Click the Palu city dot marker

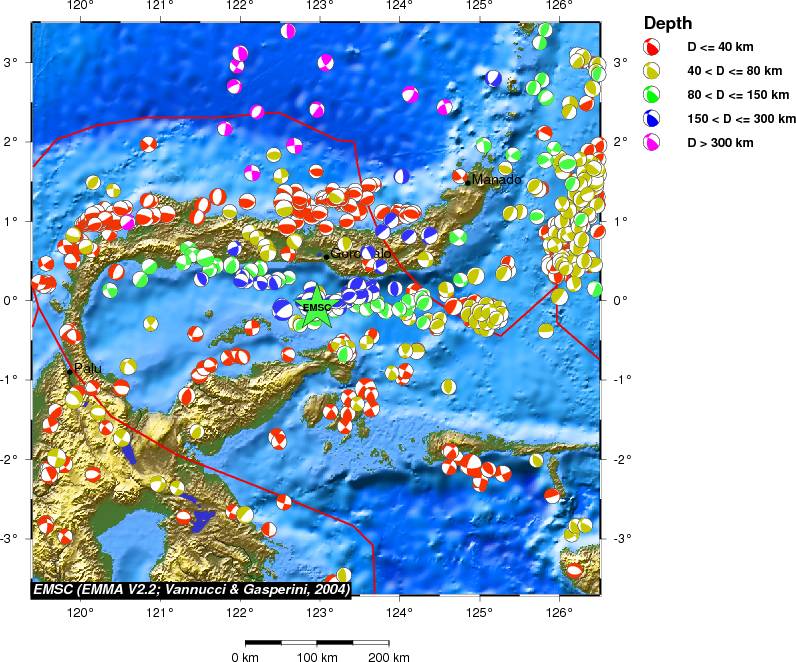pos(69,371)
